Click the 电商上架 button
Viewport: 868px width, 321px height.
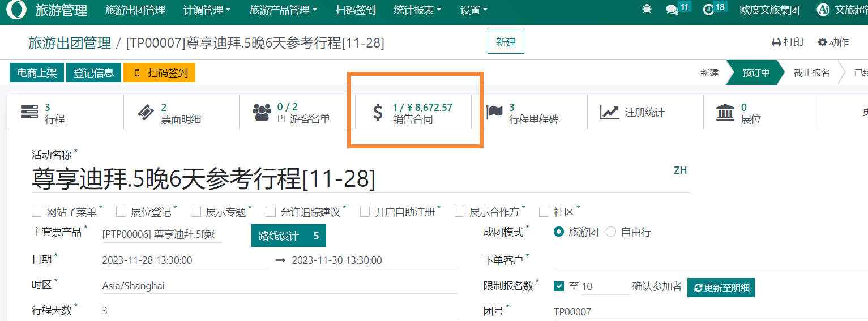click(37, 72)
